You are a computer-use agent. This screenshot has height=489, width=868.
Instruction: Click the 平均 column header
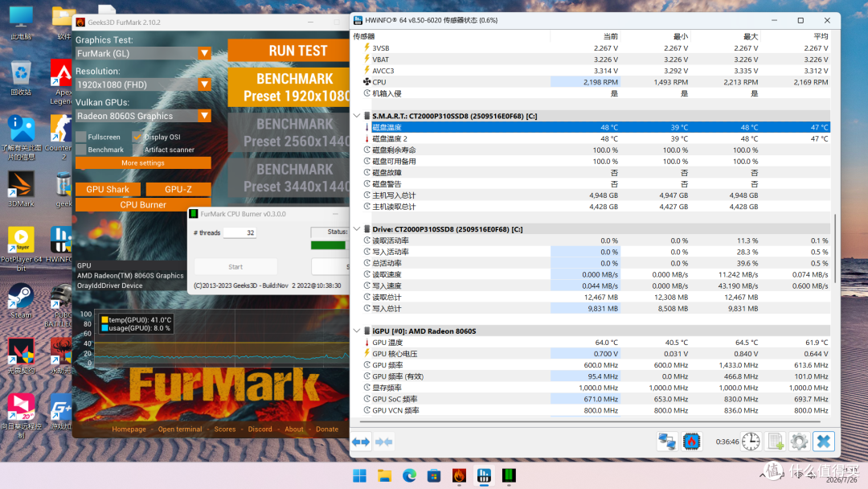tap(821, 36)
